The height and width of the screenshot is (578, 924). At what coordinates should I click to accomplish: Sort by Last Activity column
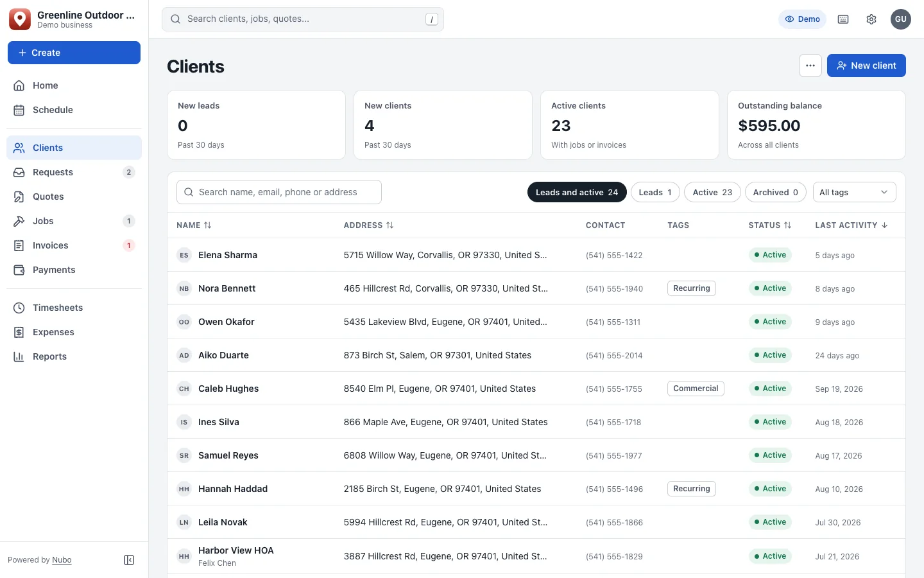(851, 225)
